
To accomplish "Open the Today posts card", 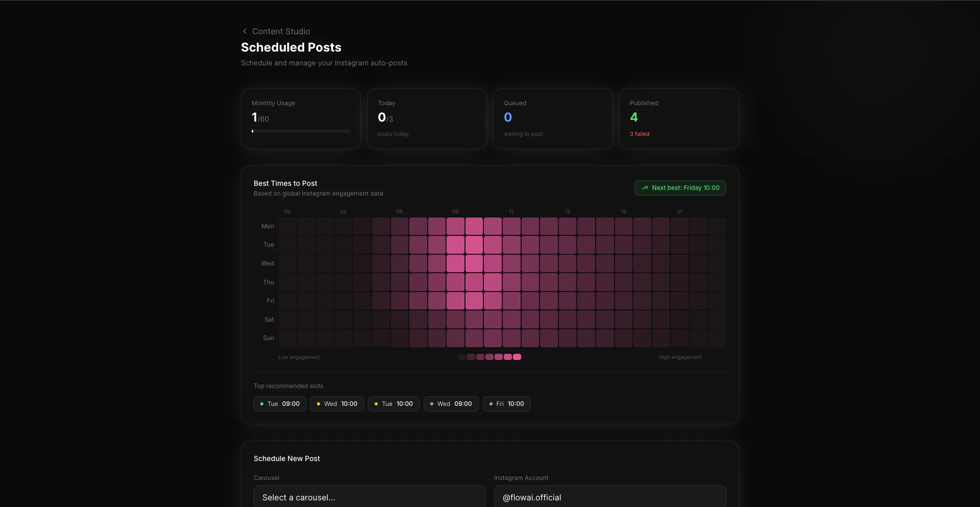I will click(x=427, y=118).
